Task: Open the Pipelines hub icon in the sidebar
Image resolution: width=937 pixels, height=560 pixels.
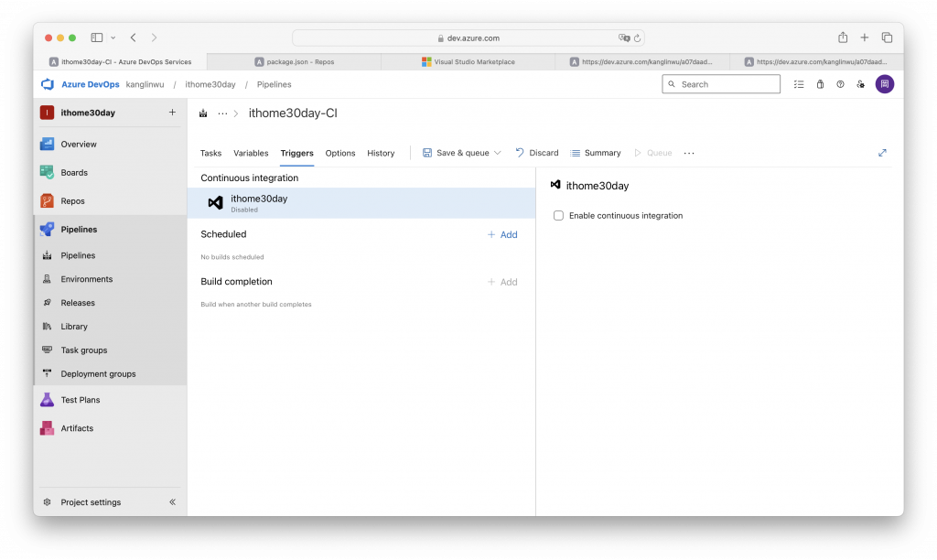Action: coord(48,230)
